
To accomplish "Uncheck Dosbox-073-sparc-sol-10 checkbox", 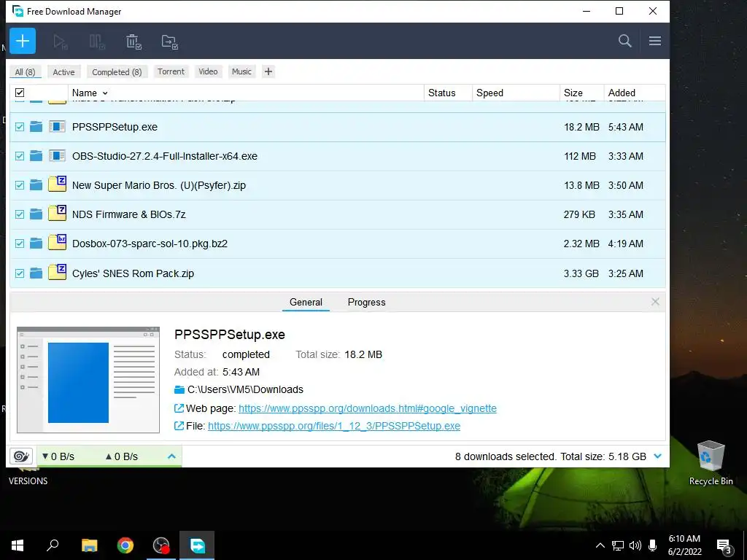I will pyautogui.click(x=20, y=244).
